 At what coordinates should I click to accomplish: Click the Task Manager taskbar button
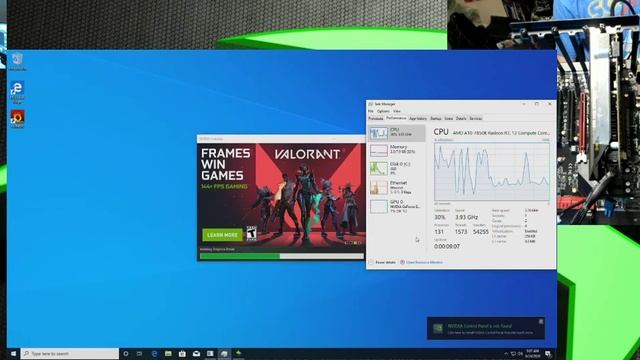click(224, 353)
